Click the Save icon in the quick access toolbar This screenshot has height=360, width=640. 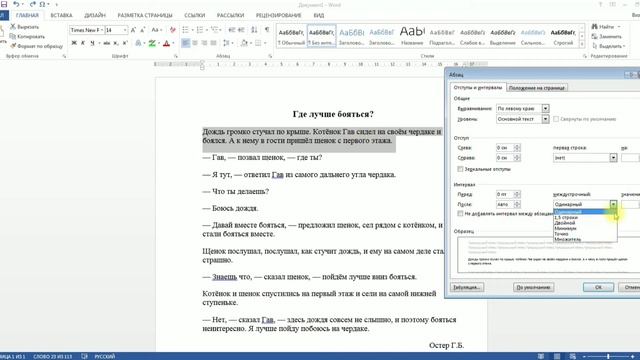[x=4, y=4]
